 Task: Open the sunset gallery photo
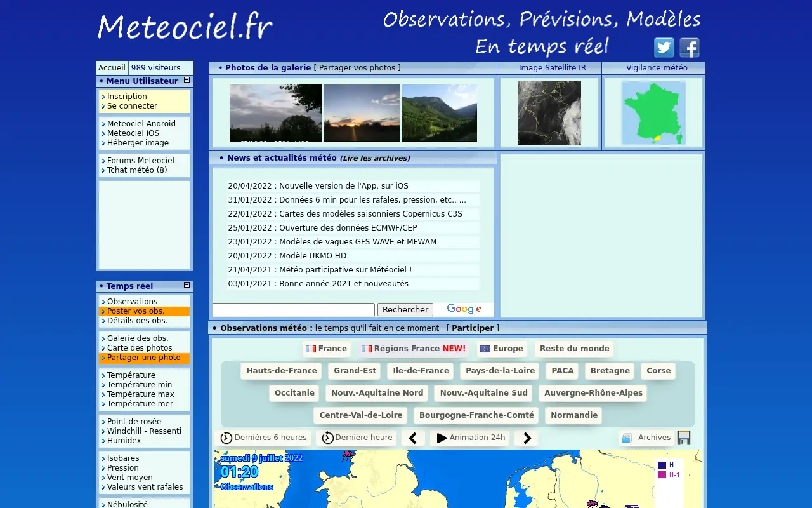tap(362, 113)
